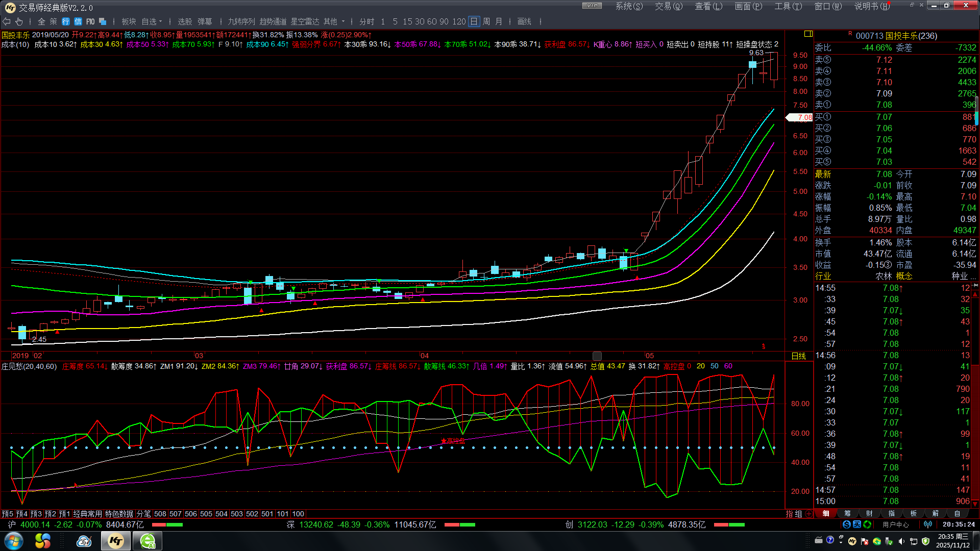Switch to the 筹 tab in side panel
The image size is (980, 551).
[847, 514]
